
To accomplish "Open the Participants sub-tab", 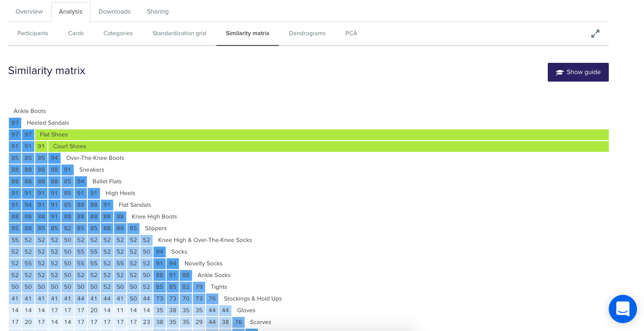I will [x=33, y=33].
